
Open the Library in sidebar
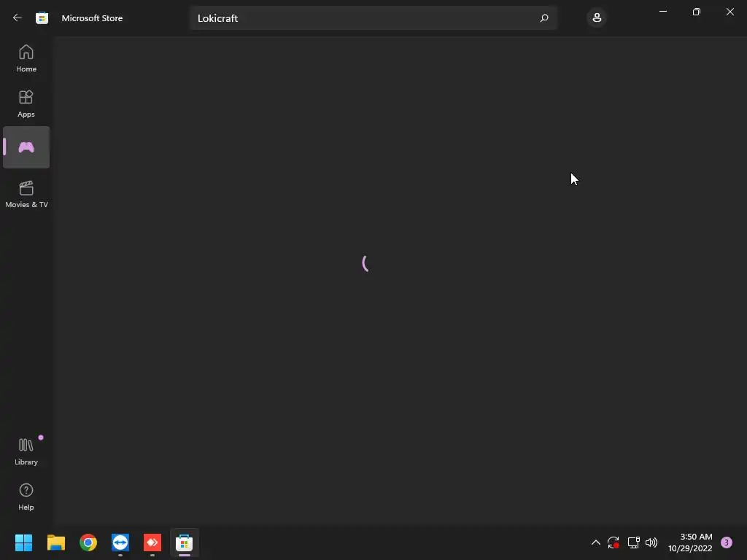(x=26, y=451)
